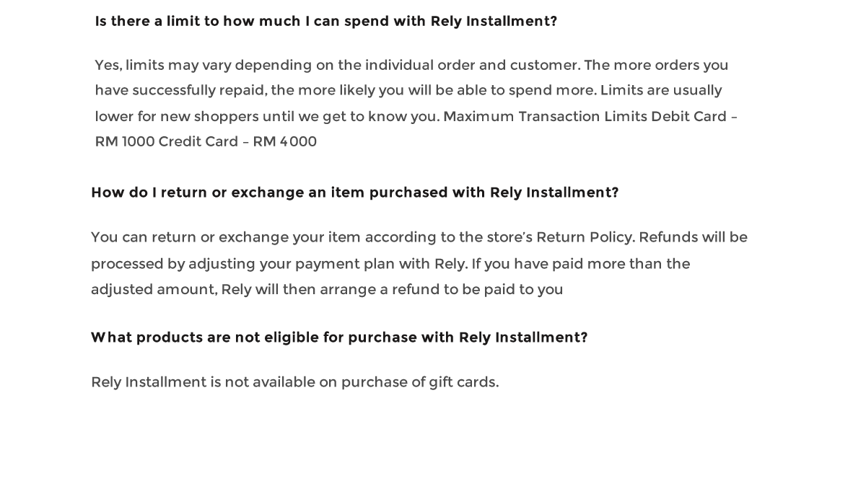Image resolution: width=866 pixels, height=504 pixels.
Task: Click the 'adjusted amount, Rely will then arrange' line
Action: pos(327,290)
